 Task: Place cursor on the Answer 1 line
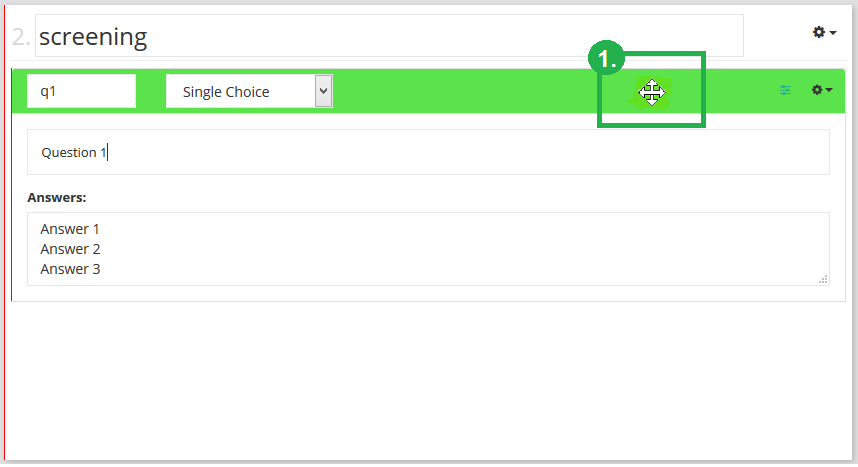[70, 229]
